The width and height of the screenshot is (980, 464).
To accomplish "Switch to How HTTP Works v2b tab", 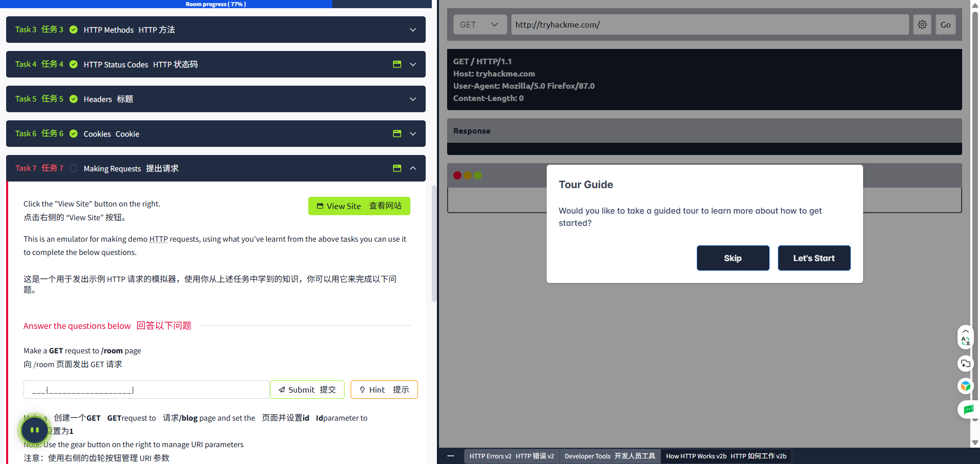I will pos(726,456).
